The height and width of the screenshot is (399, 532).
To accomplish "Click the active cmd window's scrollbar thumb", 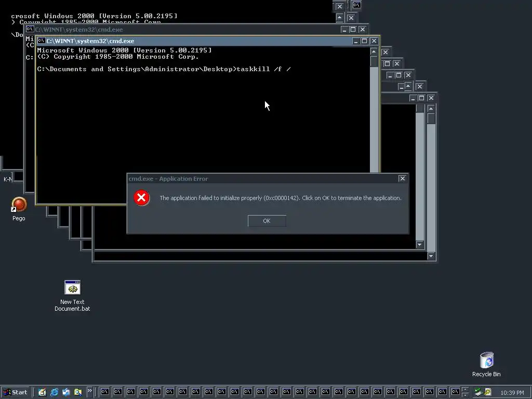I will pos(374,61).
